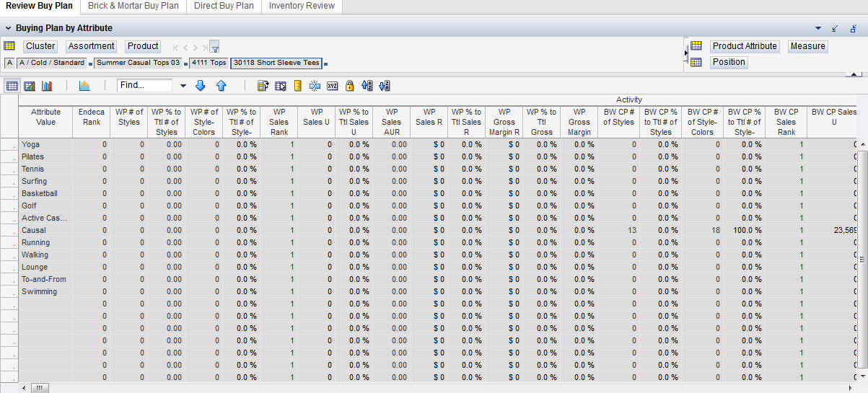Click the Product Attribute dimension button

(x=745, y=46)
